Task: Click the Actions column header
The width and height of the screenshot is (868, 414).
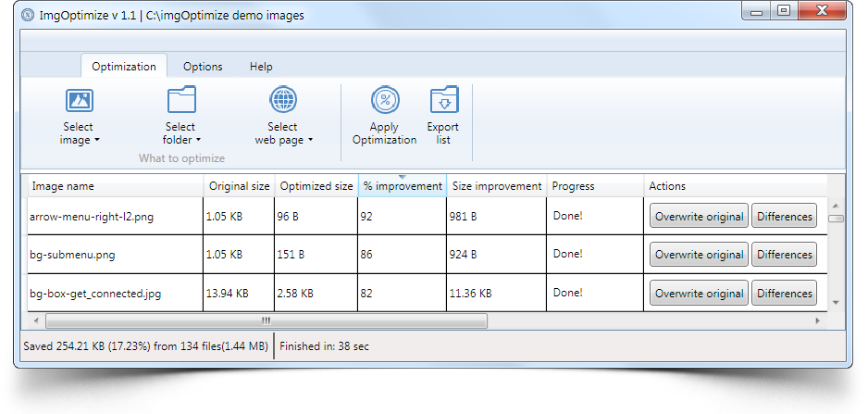Action: (735, 186)
